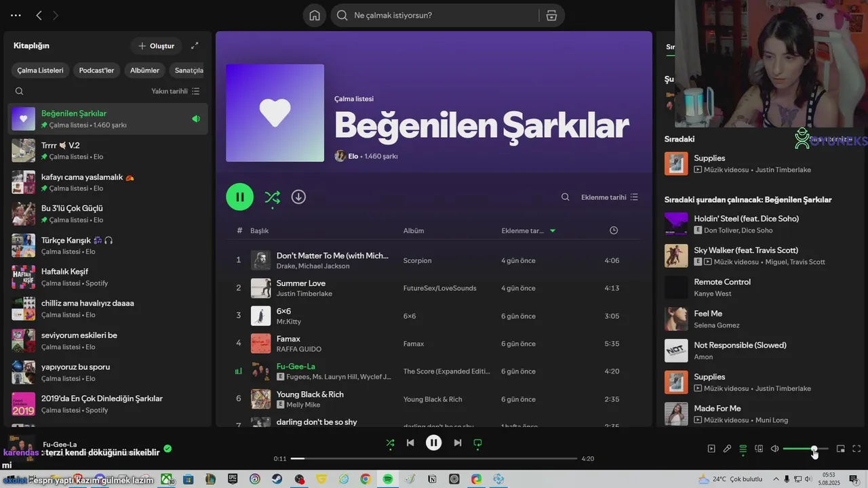The image size is (868, 488).
Task: Filter library by Çalma Listeleri
Action: click(x=40, y=70)
